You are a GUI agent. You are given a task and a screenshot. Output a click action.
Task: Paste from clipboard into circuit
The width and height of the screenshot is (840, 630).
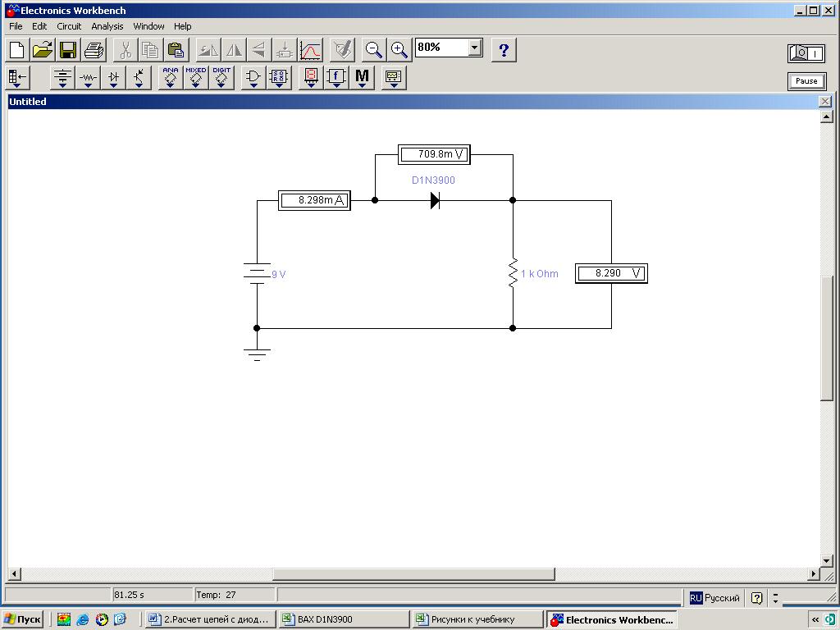pos(176,50)
